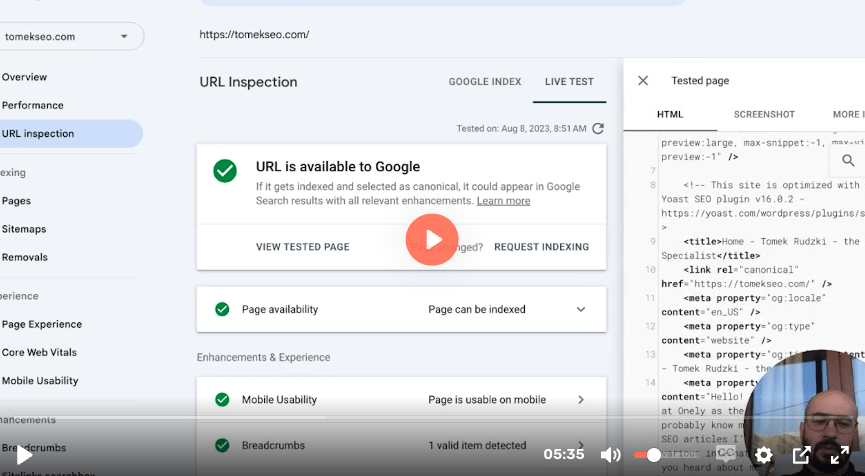The width and height of the screenshot is (865, 476).
Task: Open video settings gear icon
Action: point(763,455)
